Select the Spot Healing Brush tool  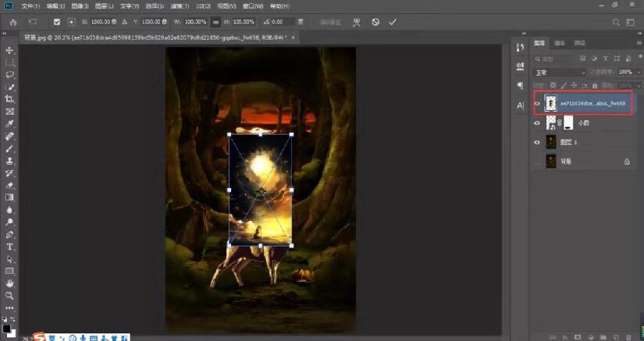[x=9, y=136]
